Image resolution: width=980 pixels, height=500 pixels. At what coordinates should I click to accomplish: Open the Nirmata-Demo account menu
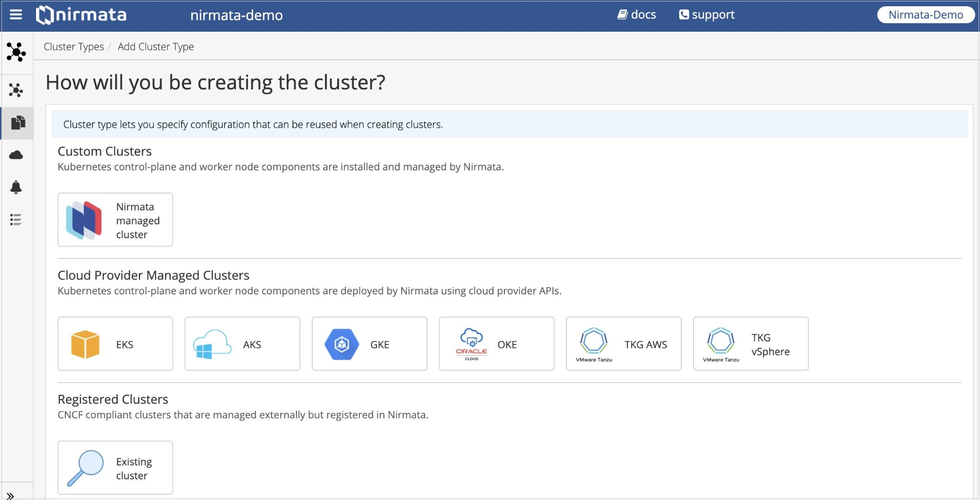(x=926, y=14)
